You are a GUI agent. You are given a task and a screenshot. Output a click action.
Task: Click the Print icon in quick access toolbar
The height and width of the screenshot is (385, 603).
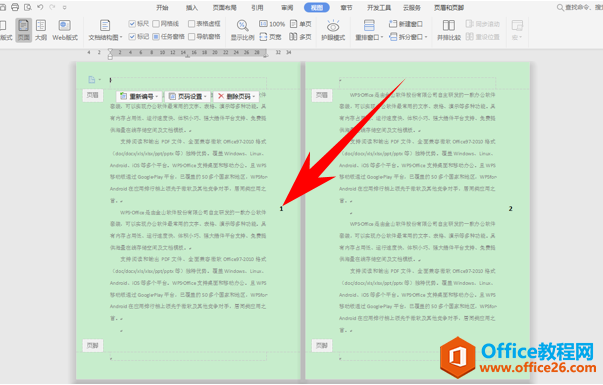coord(15,7)
